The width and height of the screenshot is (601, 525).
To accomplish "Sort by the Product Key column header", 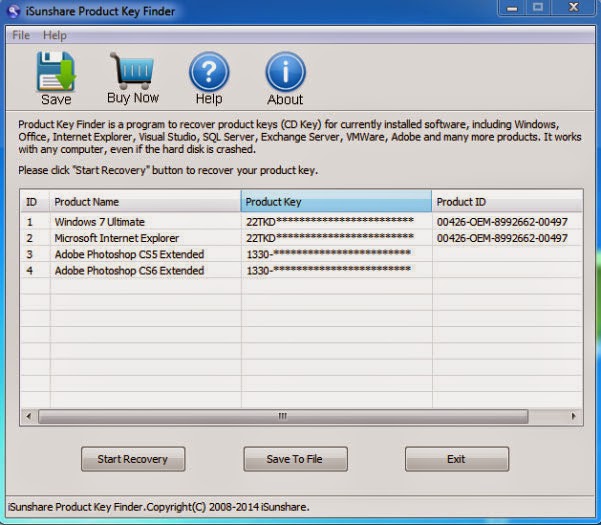I will coord(336,202).
